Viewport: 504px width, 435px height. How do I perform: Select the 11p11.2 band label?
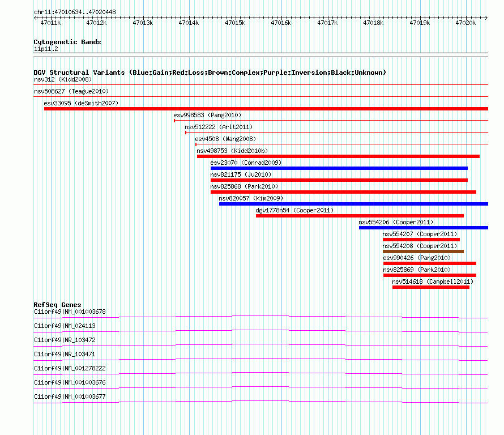tap(46, 49)
